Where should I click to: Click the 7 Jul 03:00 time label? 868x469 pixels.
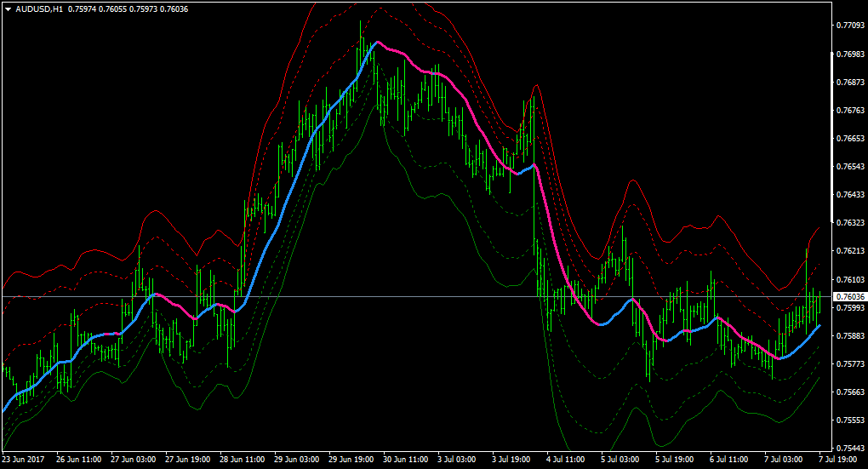pos(783,460)
